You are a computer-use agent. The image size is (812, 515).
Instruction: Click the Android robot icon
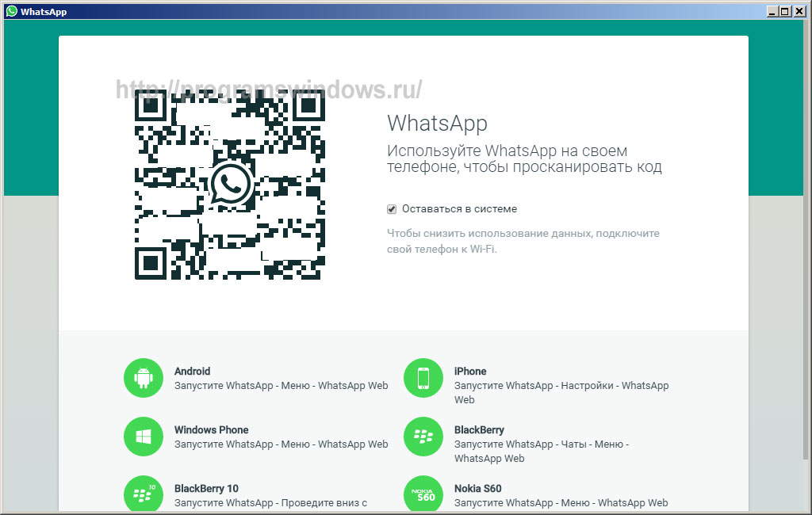(x=144, y=378)
